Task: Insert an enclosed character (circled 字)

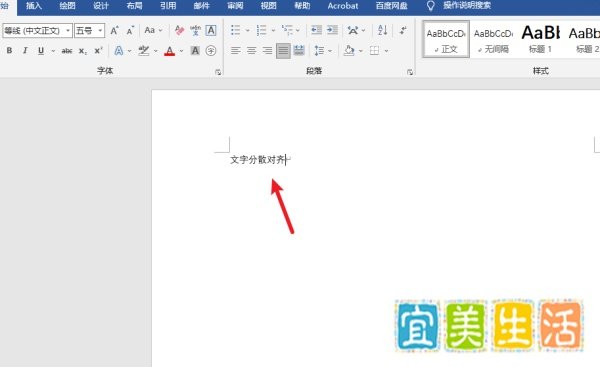Action: tap(211, 51)
